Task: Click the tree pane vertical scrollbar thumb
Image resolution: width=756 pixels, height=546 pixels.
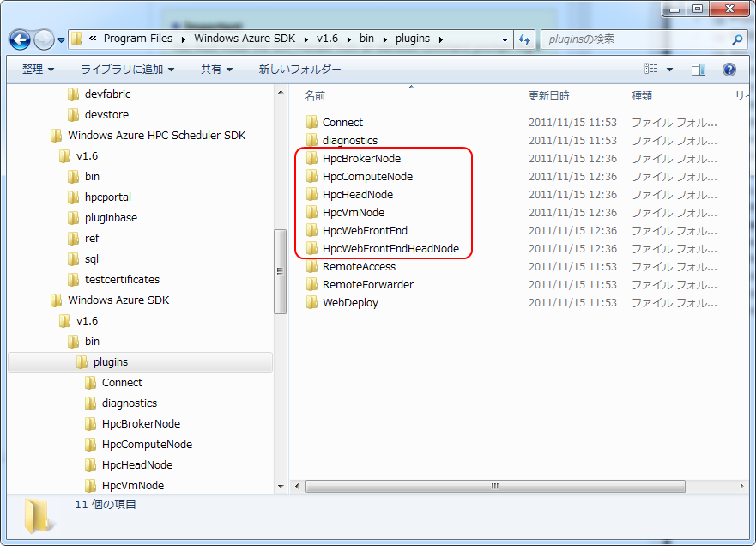Action: (280, 271)
